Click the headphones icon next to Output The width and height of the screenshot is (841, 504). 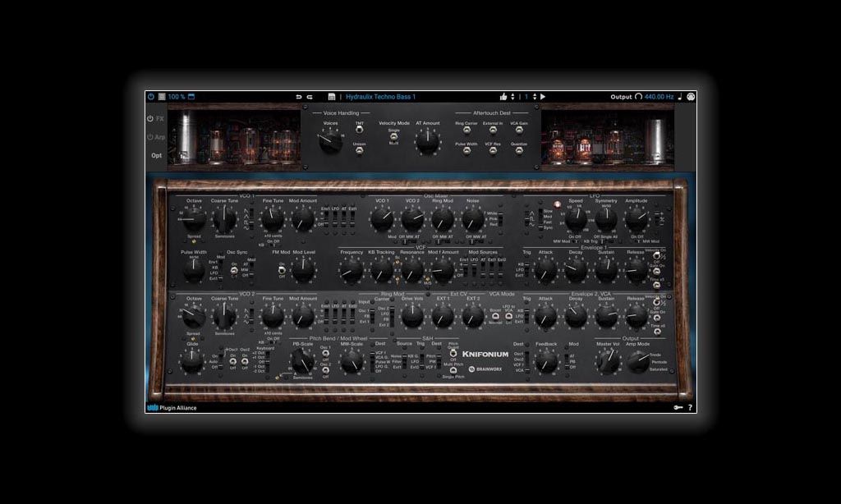(x=638, y=97)
